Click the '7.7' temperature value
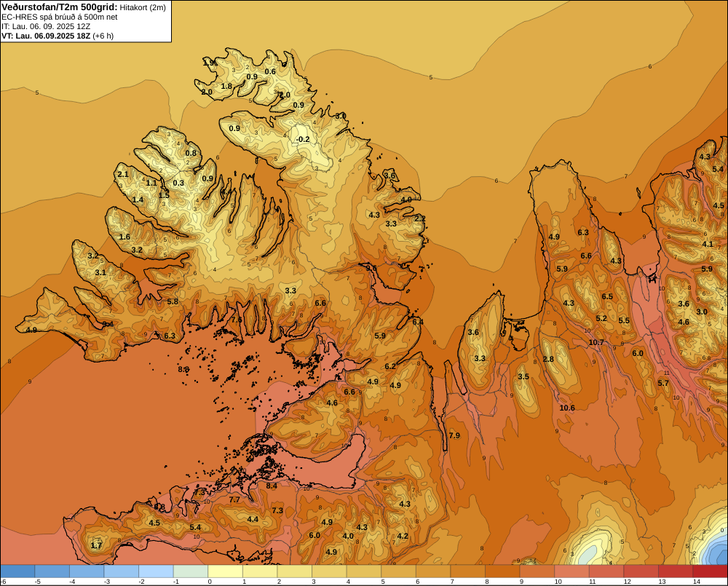Screen dimensions: 728x586 pyautogui.click(x=235, y=499)
